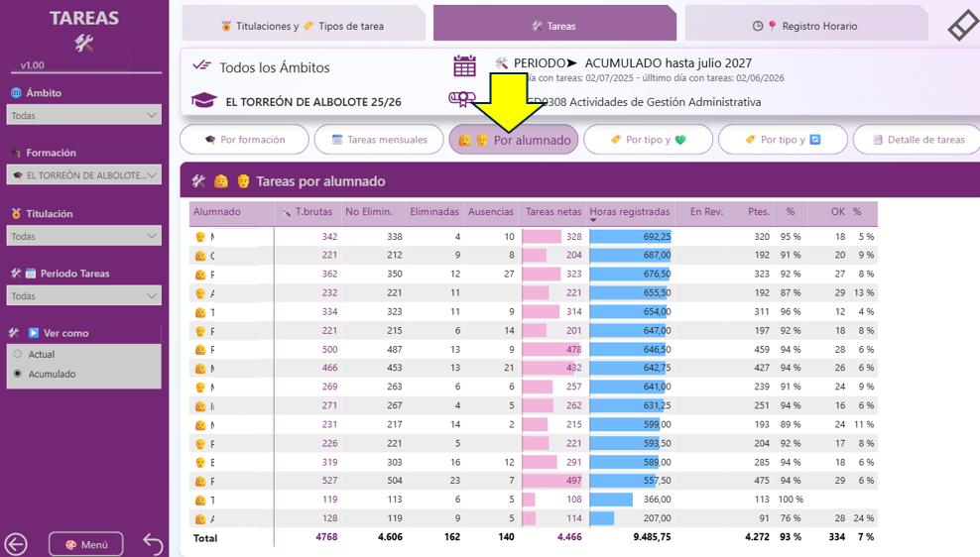This screenshot has width=980, height=557.
Task: Click the back arrow circle icon
Action: 16,544
